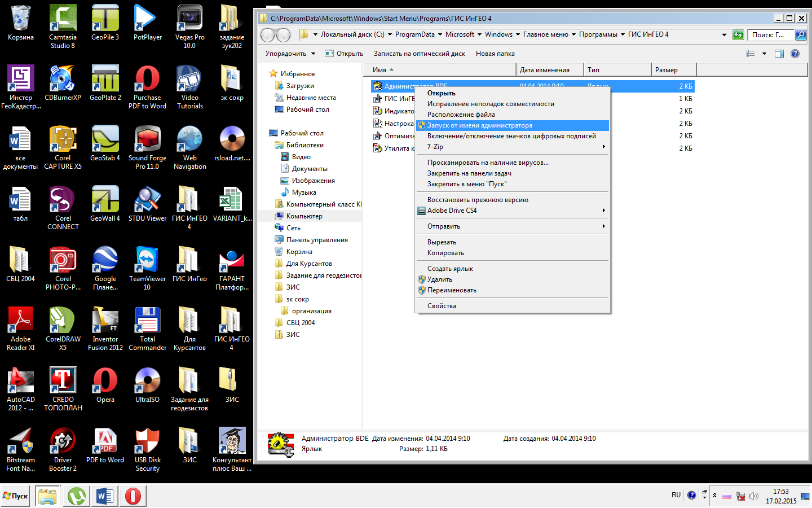Sort by Дата изменения column header

[x=550, y=70]
